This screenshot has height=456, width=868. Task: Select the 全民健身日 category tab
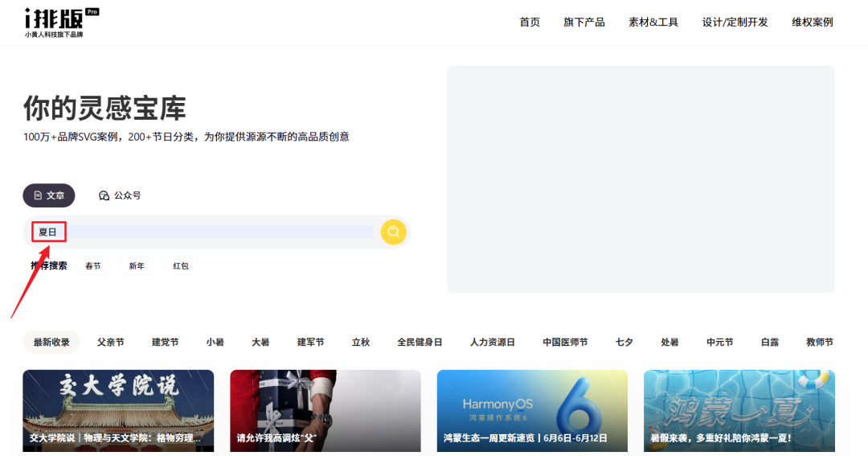[x=420, y=343]
